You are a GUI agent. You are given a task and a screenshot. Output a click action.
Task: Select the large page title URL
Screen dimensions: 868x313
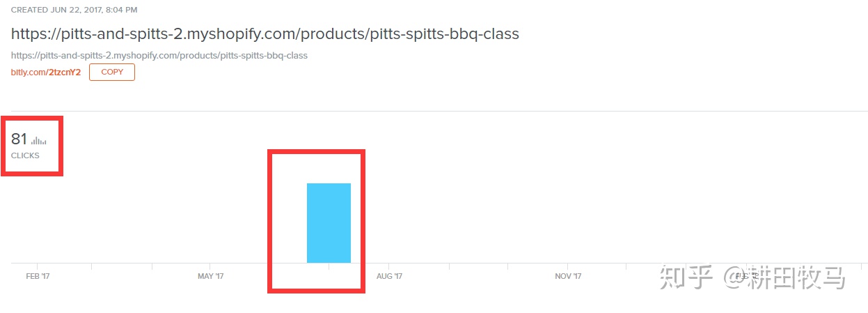click(x=265, y=33)
